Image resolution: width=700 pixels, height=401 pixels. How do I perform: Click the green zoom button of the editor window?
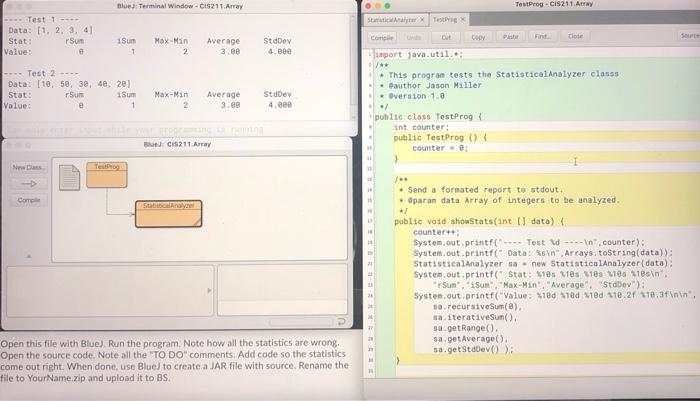coord(388,6)
